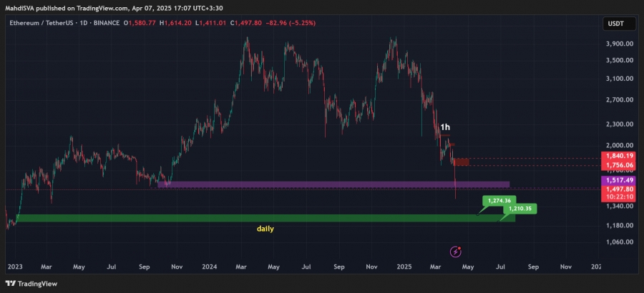Click the yellow "daily" text annotation
This screenshot has height=293, width=644.
click(x=265, y=229)
